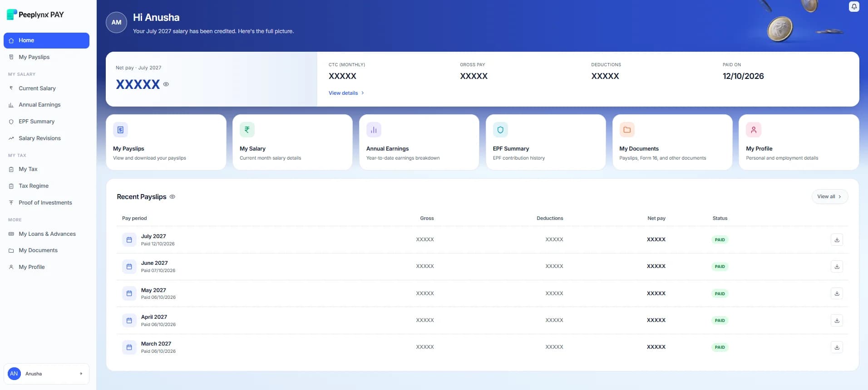Open Salary Revisions in the sidebar
The image size is (868, 390).
[46, 138]
